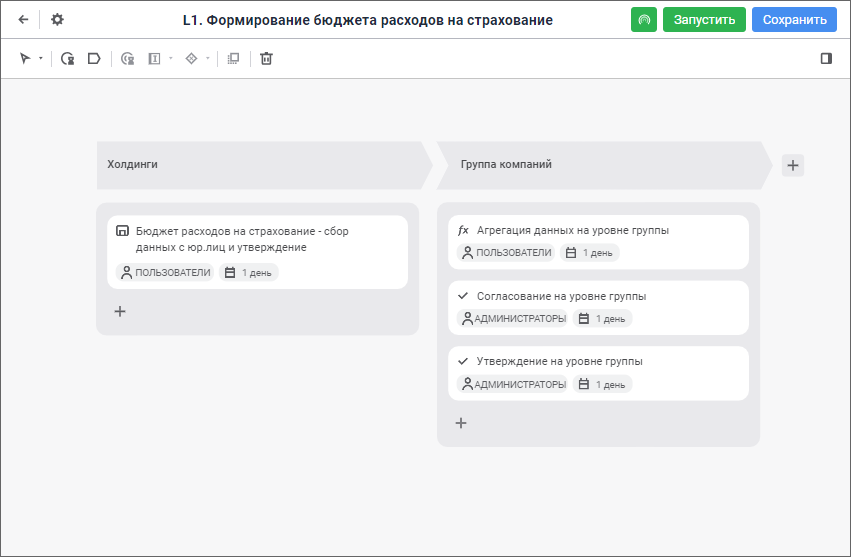The image size is (851, 557).
Task: Select the Холдинги stage header
Action: pos(264,165)
